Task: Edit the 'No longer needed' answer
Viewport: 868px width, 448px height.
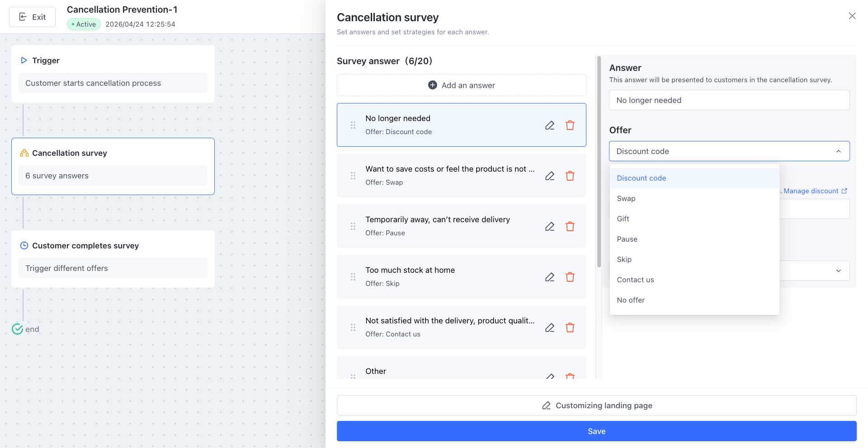Action: [x=550, y=126]
